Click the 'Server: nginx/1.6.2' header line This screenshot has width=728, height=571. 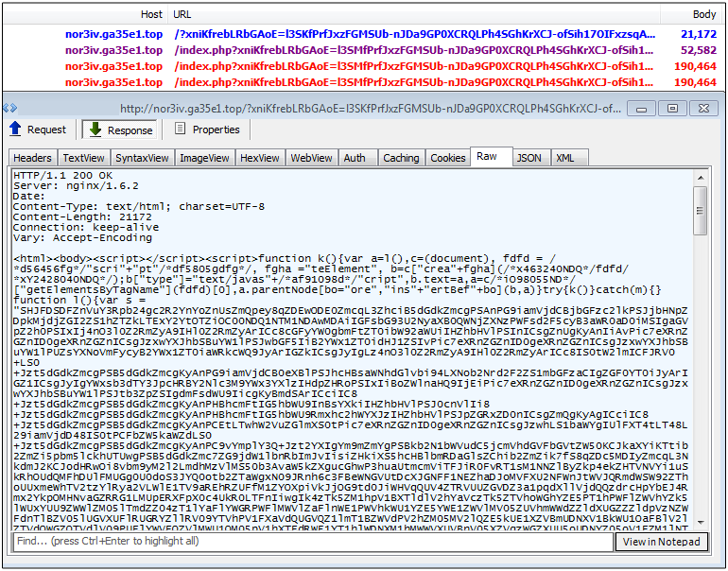pos(76,186)
